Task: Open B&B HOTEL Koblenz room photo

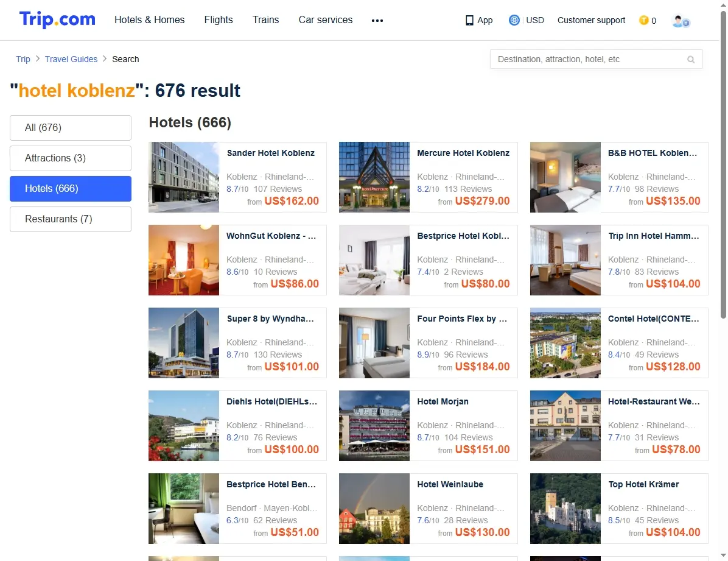Action: (x=565, y=177)
